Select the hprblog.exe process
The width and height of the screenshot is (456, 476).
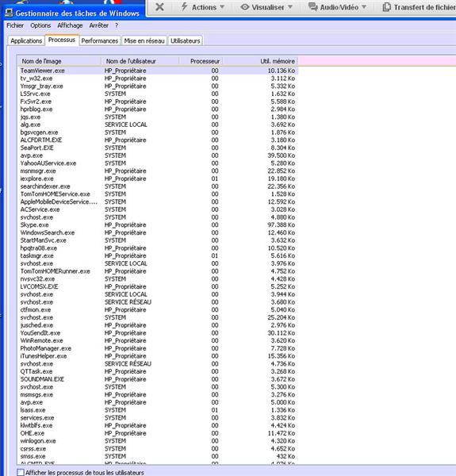pyautogui.click(x=158, y=109)
